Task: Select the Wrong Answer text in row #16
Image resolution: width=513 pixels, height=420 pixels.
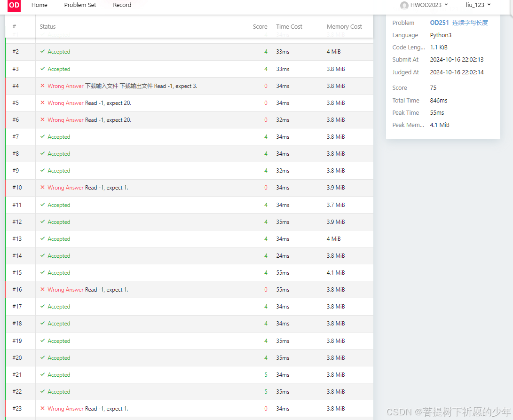Action: tap(65, 290)
